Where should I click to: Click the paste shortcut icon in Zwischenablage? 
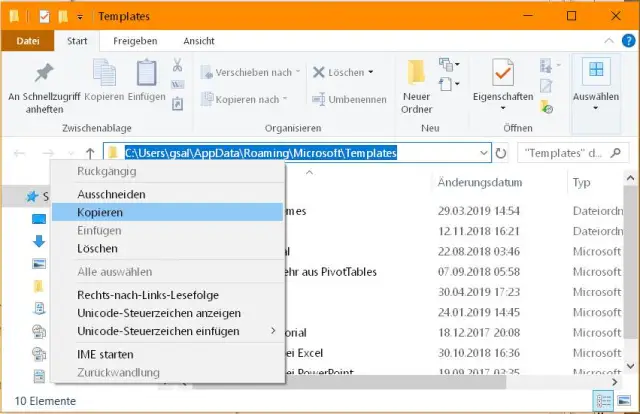click(x=178, y=104)
